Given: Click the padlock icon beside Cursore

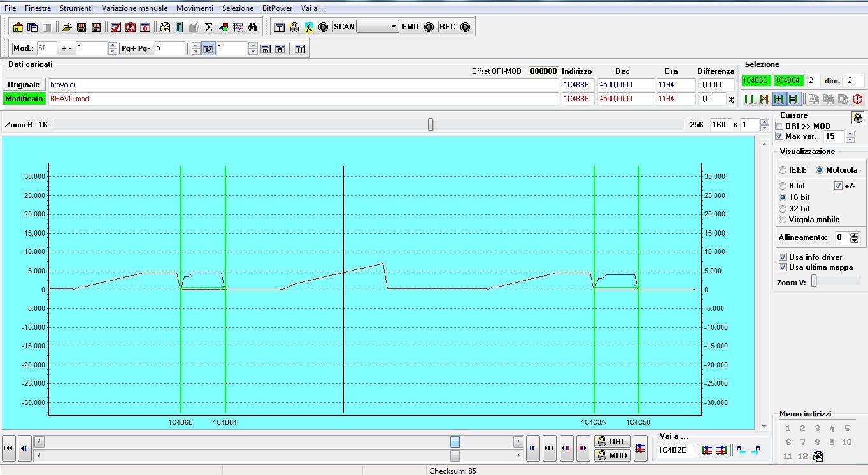Looking at the screenshot, I should coord(858,118).
